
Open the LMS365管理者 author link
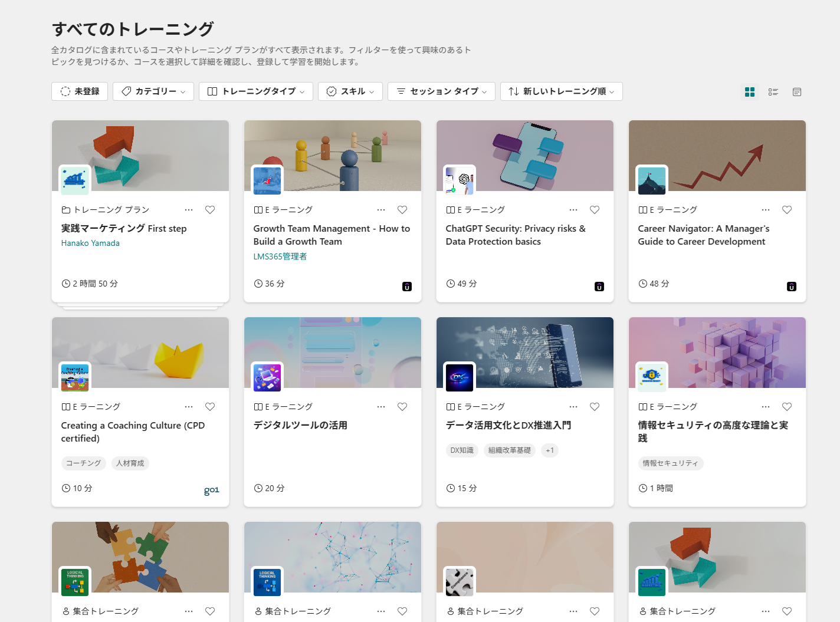point(280,256)
